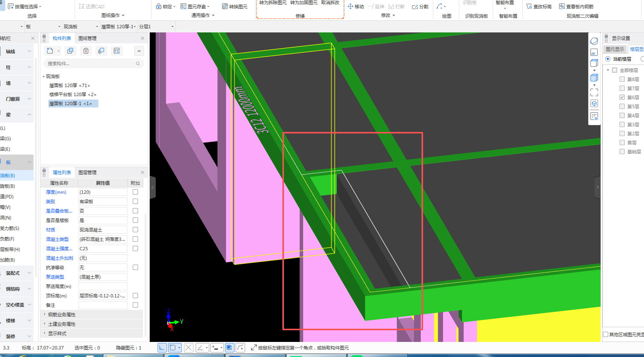Click the component archive save icon
The image size is (644, 357).
pyautogui.click(x=117, y=51)
